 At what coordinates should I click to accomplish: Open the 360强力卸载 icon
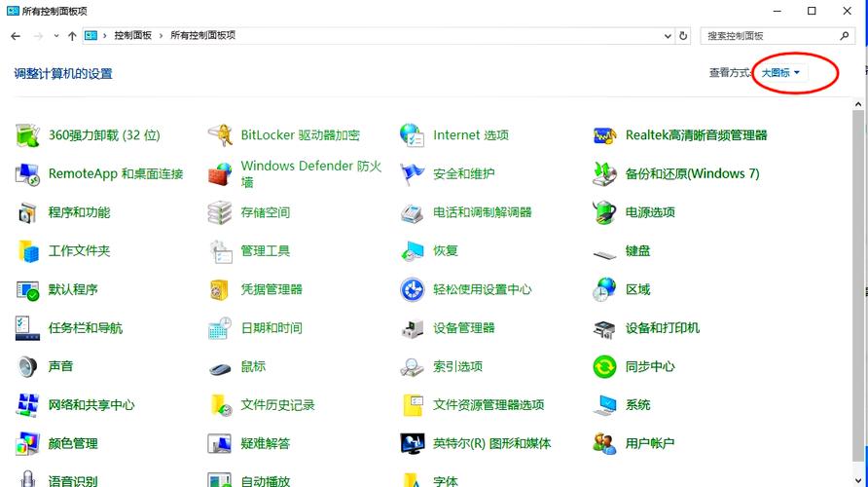coord(27,135)
